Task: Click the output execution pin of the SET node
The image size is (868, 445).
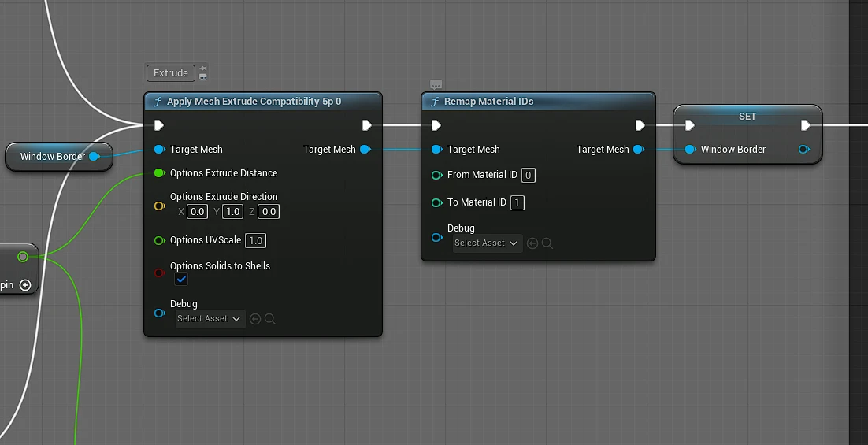Action: point(806,126)
